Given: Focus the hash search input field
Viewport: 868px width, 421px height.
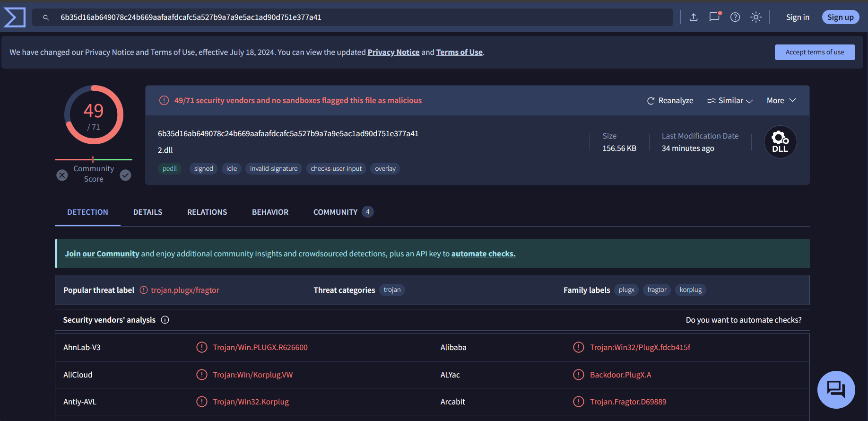Looking at the screenshot, I should point(352,17).
